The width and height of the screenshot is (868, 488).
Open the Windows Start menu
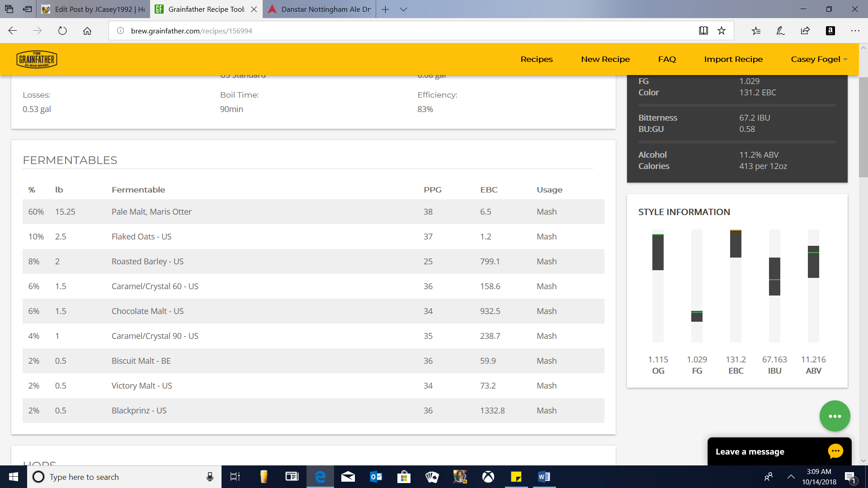click(x=14, y=477)
